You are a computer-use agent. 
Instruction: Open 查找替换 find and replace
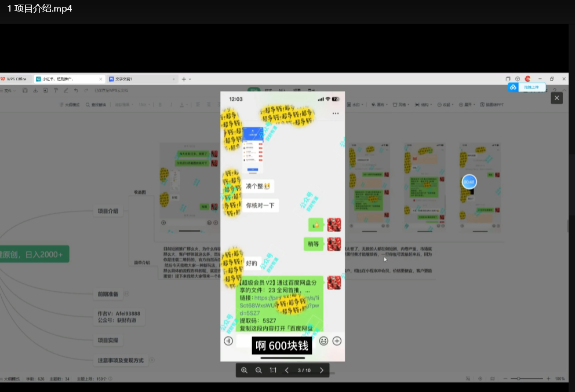point(96,105)
